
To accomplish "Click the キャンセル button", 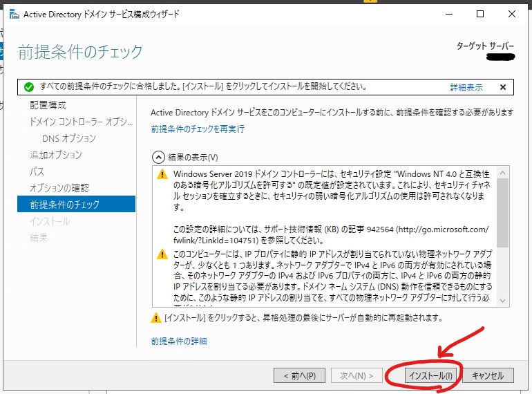I will 488,375.
